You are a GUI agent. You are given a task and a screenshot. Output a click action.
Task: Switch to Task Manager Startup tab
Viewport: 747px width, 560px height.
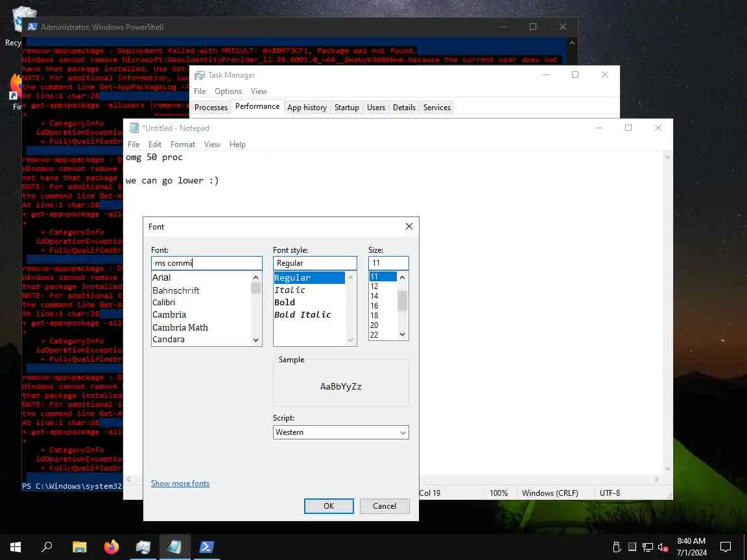coord(347,107)
